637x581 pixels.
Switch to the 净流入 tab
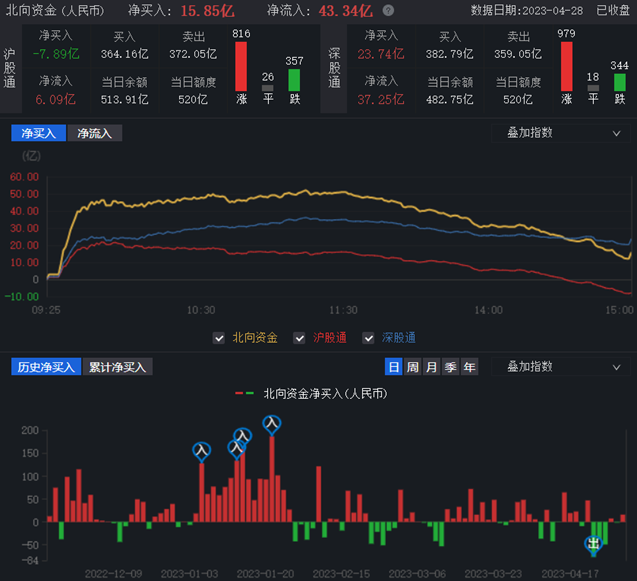pyautogui.click(x=94, y=133)
